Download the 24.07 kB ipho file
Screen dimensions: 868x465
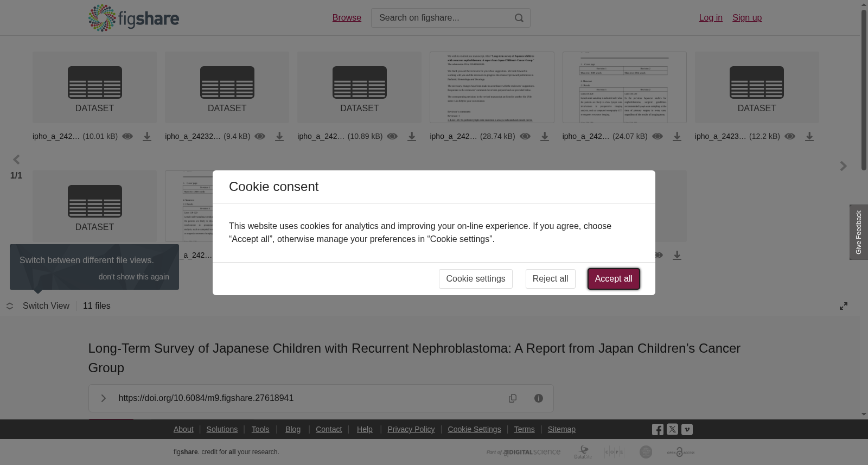677,137
